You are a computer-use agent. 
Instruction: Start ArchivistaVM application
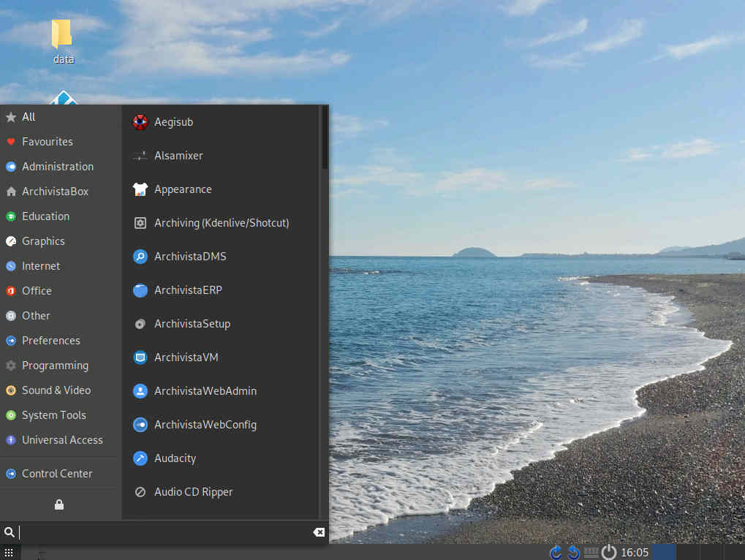coord(186,357)
